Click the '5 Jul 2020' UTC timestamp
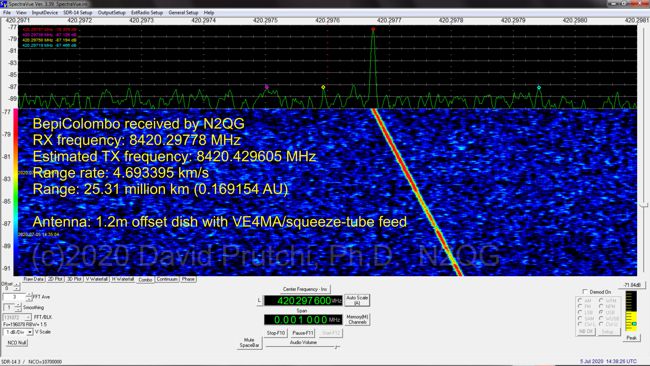The image size is (650, 366). [x=608, y=362]
